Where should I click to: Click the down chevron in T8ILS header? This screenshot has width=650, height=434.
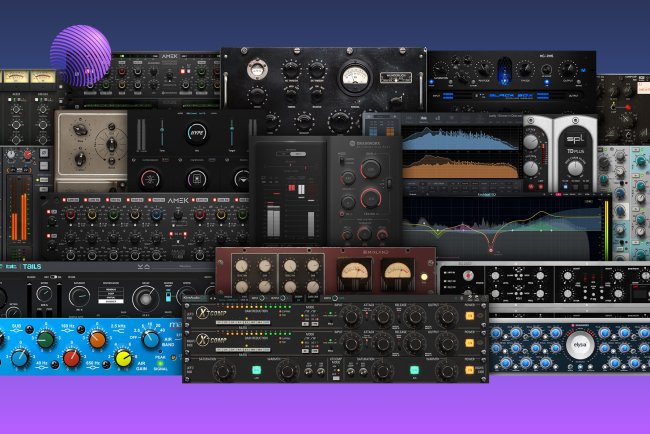click(x=141, y=267)
